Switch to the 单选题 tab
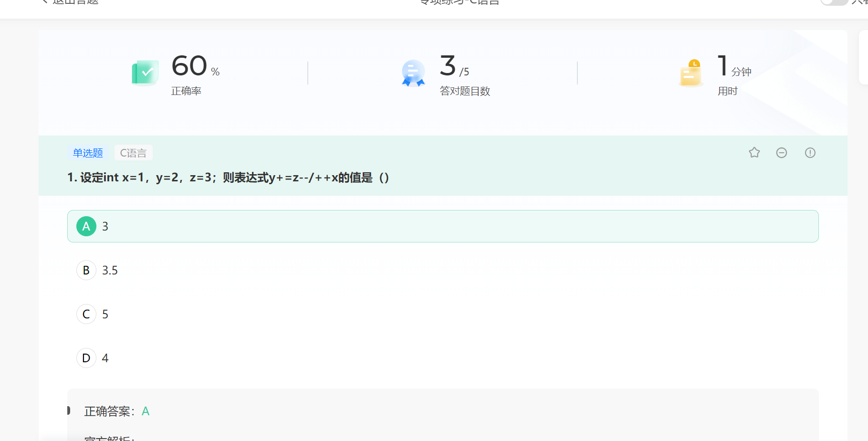 pyautogui.click(x=87, y=153)
